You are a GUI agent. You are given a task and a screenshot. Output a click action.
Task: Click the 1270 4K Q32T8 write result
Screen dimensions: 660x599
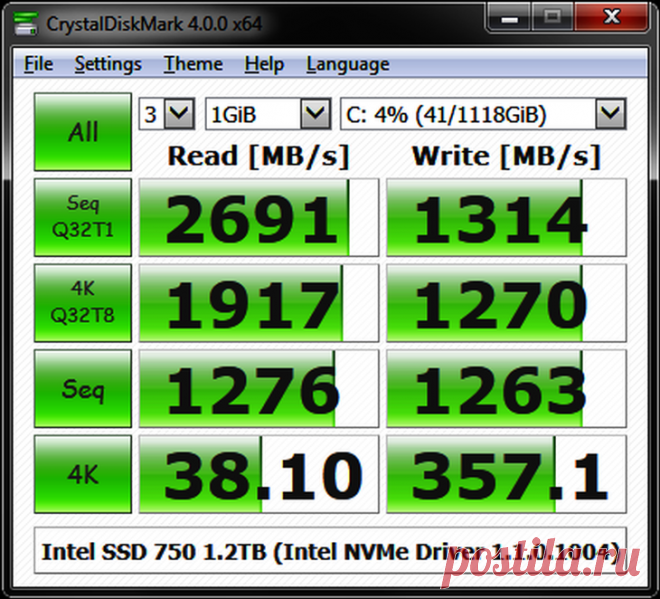(x=506, y=303)
